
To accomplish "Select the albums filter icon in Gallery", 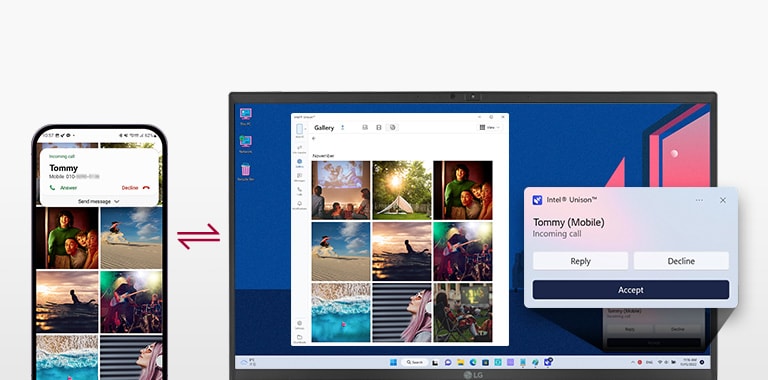I will [x=392, y=127].
